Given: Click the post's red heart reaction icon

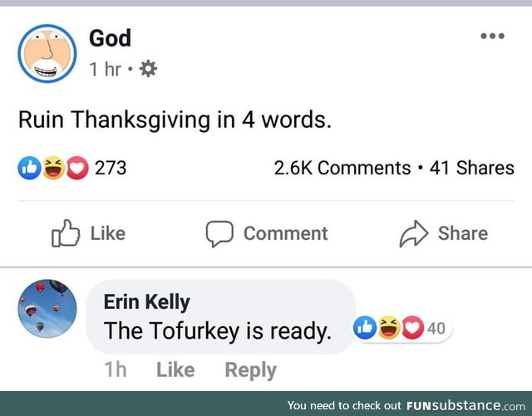Looking at the screenshot, I should (75, 169).
